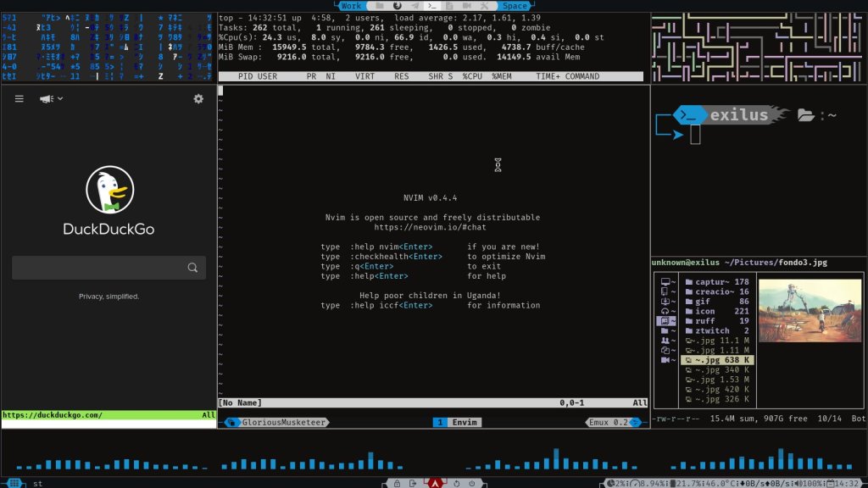
Task: Select the 11.1 M jpg file
Action: [x=716, y=340]
